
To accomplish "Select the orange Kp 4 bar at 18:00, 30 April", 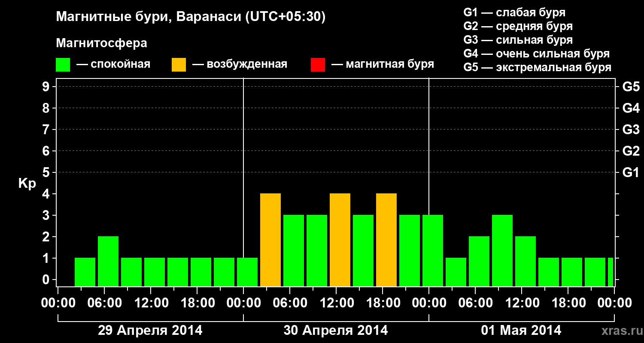I will point(386,240).
